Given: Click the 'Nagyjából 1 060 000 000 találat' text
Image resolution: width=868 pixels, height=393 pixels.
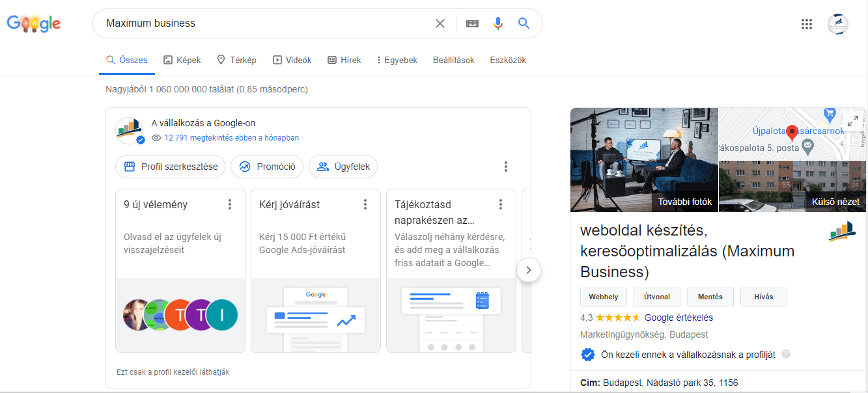Looking at the screenshot, I should coord(206,89).
